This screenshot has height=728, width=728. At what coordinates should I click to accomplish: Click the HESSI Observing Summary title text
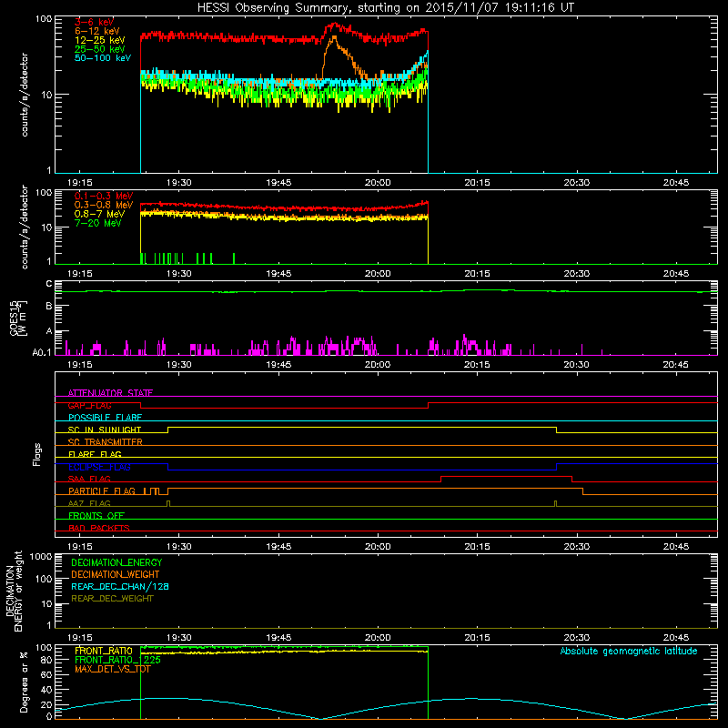[385, 8]
